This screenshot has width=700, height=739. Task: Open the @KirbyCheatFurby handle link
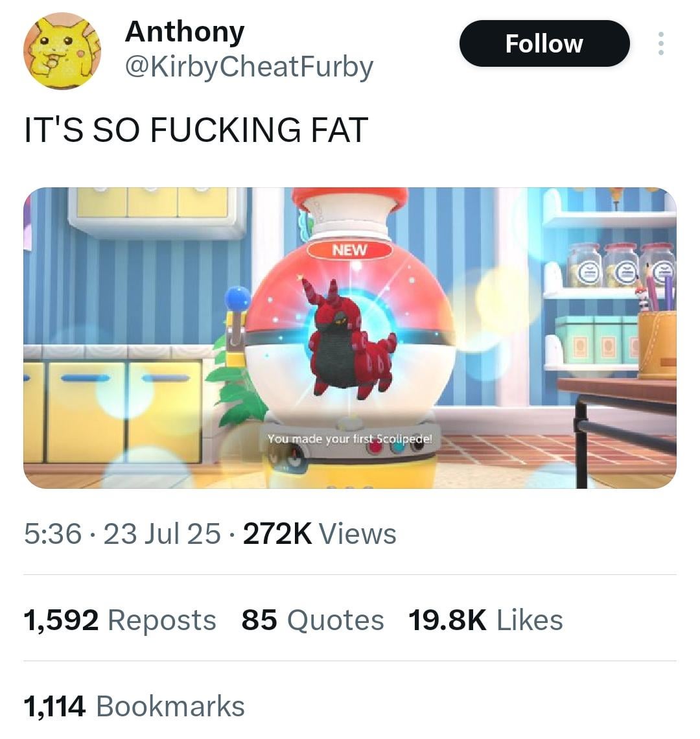249,67
